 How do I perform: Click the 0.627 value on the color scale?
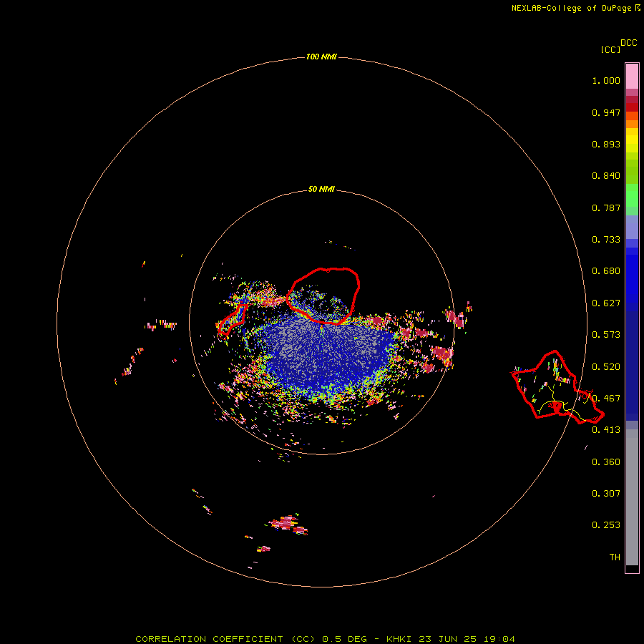606,303
